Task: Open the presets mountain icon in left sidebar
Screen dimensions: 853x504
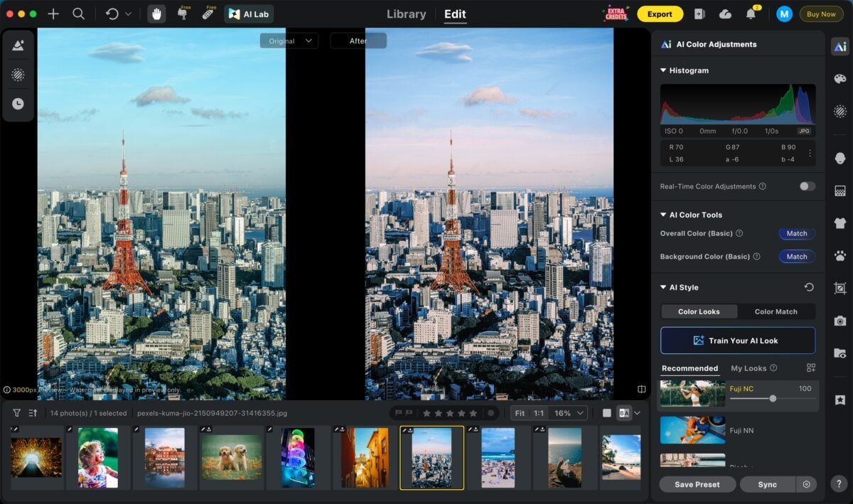Action: 18,45
